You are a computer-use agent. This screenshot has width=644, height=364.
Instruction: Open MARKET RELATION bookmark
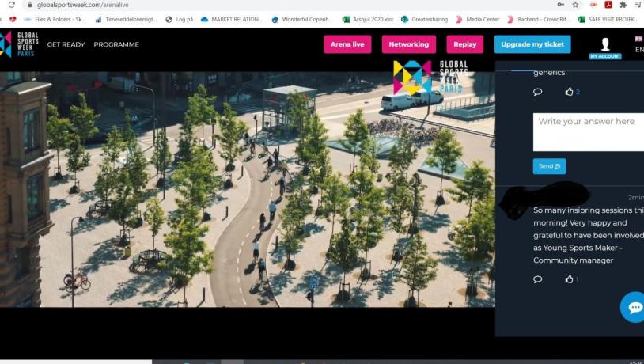coord(232,19)
